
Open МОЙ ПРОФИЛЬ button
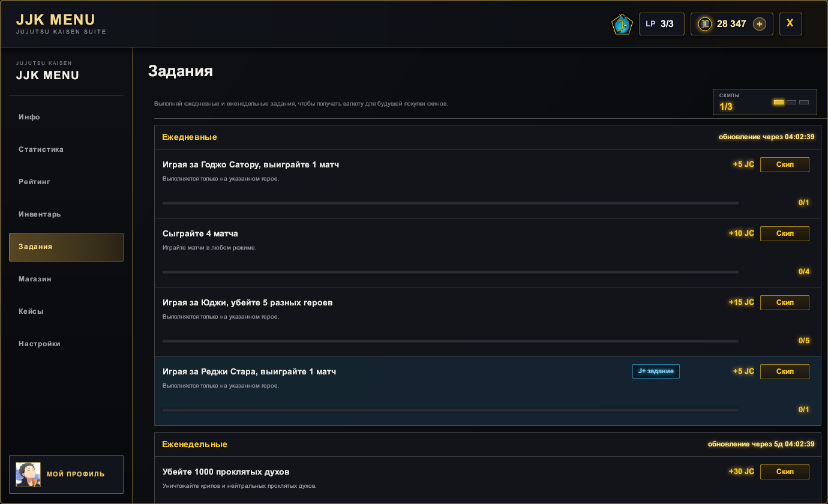pyautogui.click(x=66, y=475)
